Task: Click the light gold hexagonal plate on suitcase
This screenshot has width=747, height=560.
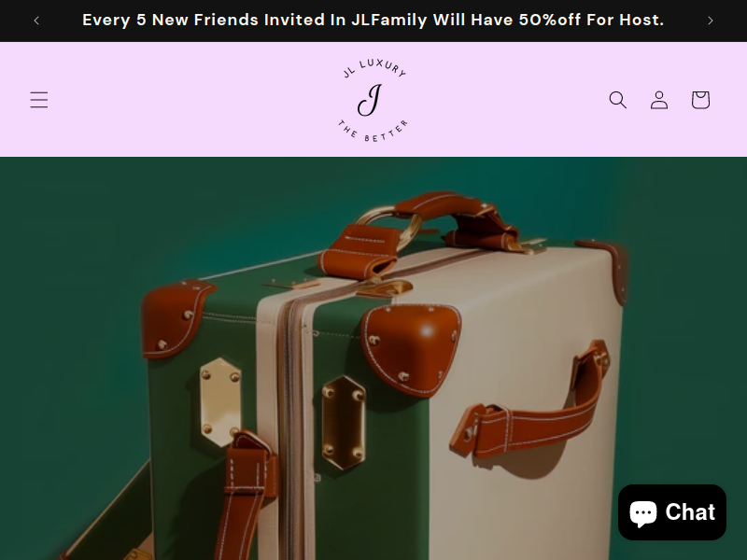Action: (x=220, y=401)
